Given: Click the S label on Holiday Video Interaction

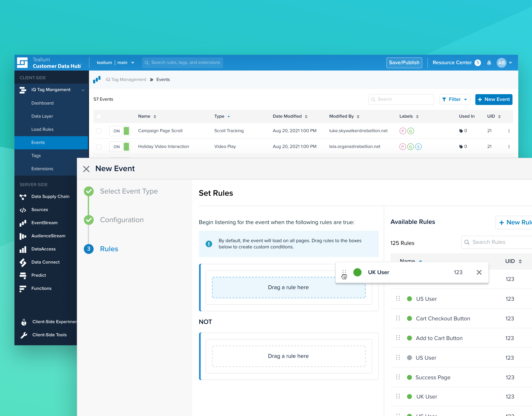Looking at the screenshot, I should coord(418,147).
